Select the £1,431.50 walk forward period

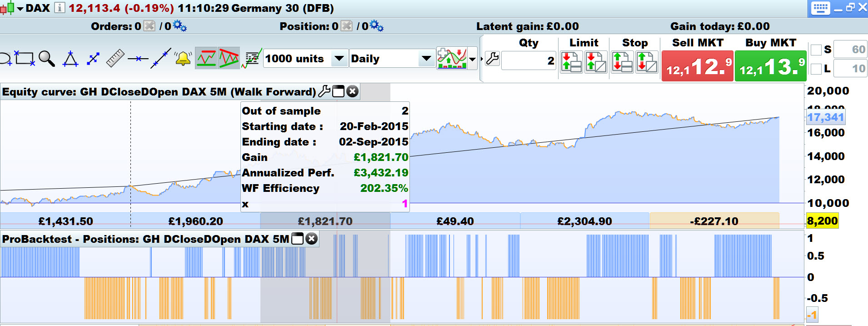coord(65,221)
